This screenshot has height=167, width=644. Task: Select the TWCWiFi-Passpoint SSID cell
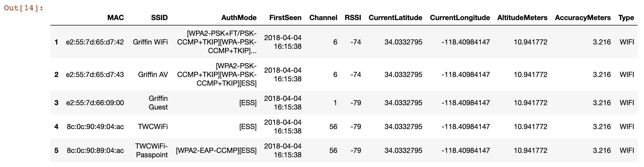pyautogui.click(x=152, y=150)
